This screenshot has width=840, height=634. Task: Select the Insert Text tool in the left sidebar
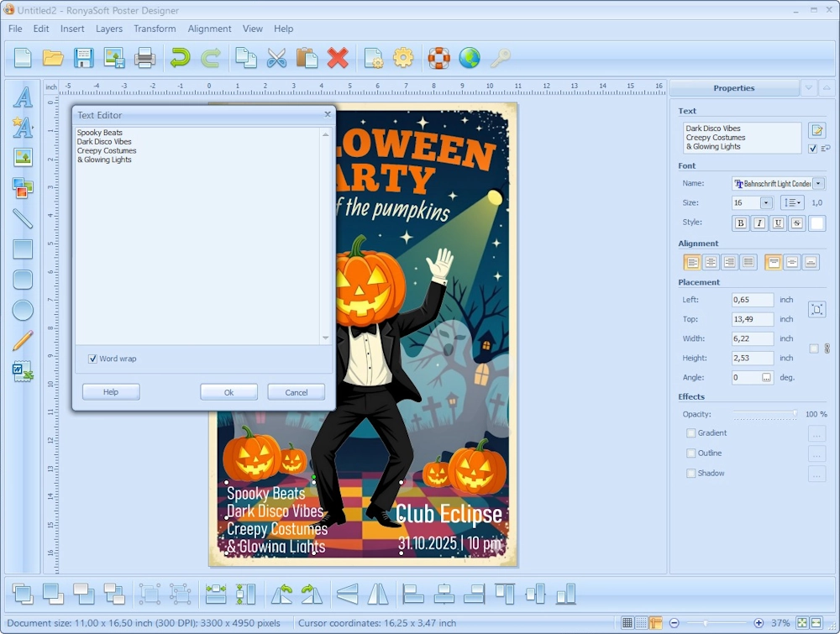23,97
